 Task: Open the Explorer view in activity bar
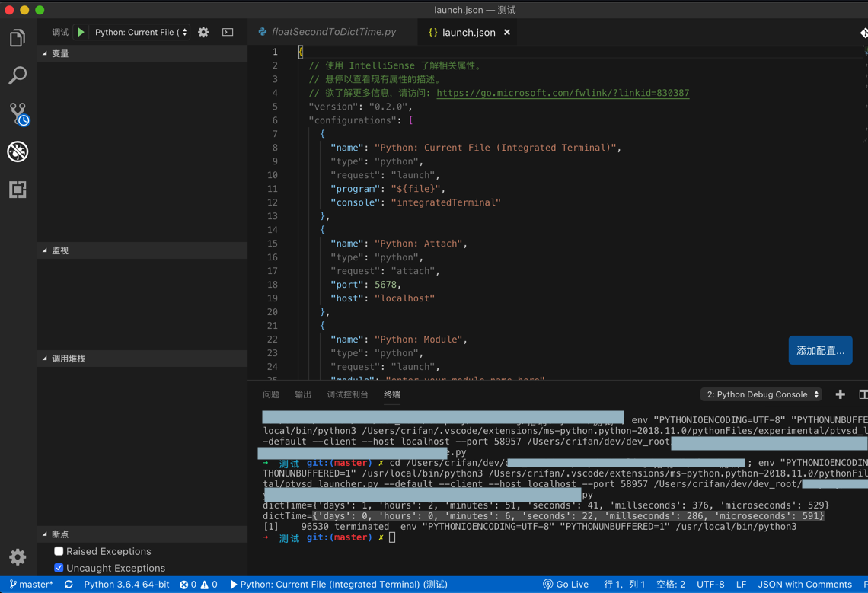(18, 38)
